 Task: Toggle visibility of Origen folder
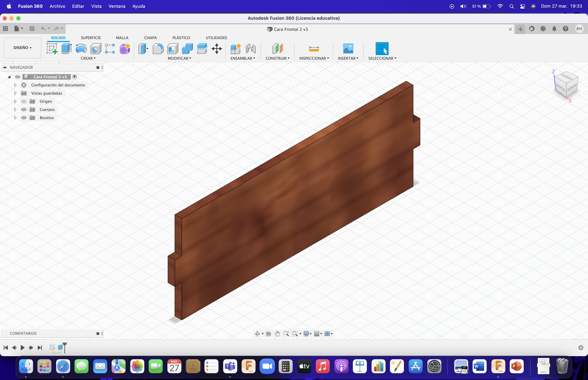point(24,101)
